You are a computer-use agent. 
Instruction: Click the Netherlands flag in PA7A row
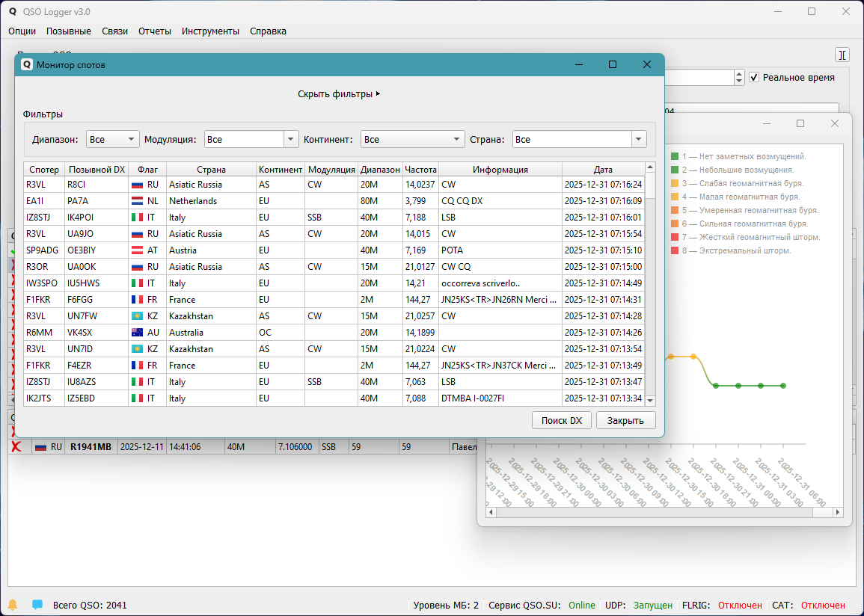coord(137,201)
